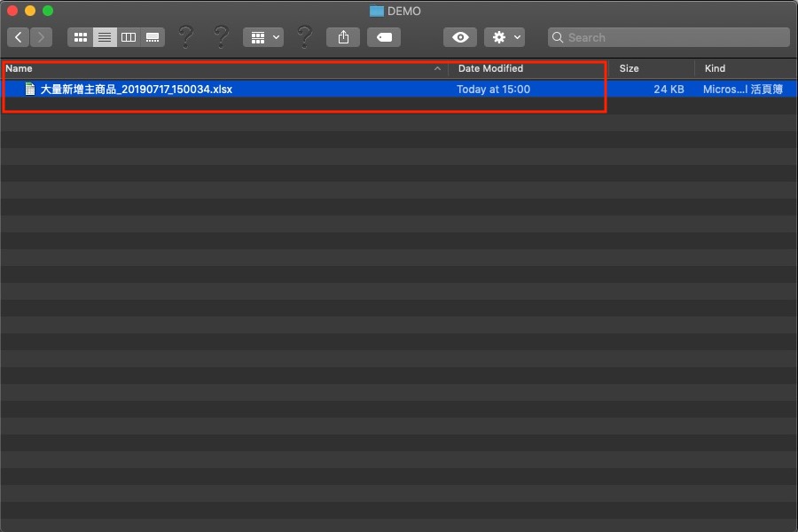The height and width of the screenshot is (532, 798).
Task: Click the sort direction arrow in Name header
Action: pos(437,68)
